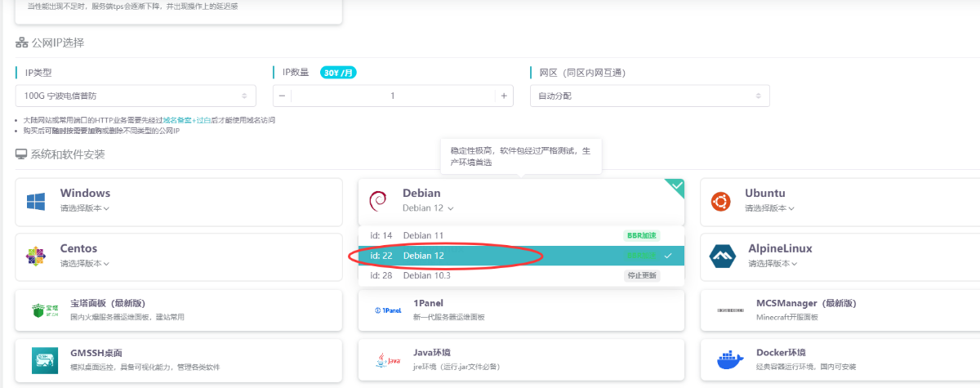Expand the Ubuntu 请选择版本 selector

769,208
